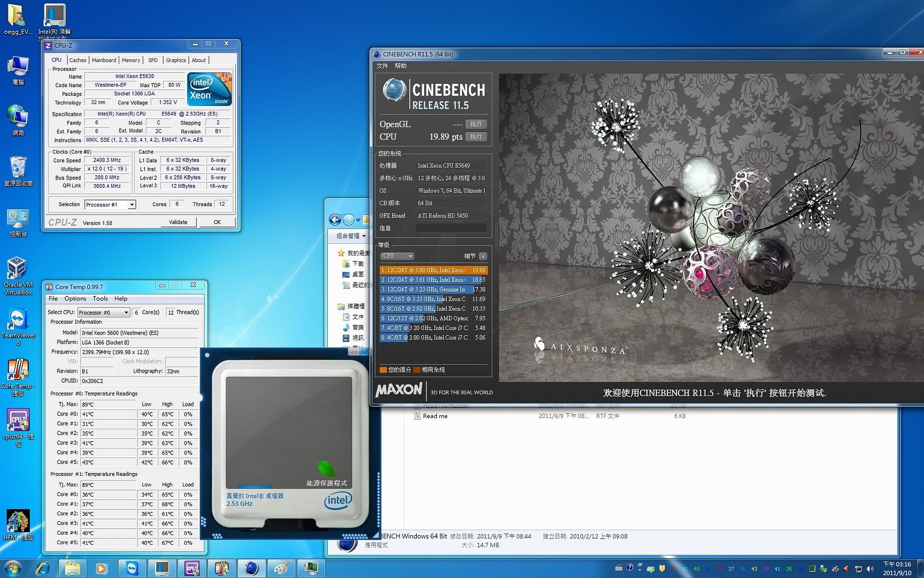The height and width of the screenshot is (578, 924).
Task: Open the Oracle VM VirtualBox desktop icon
Action: click(x=18, y=276)
